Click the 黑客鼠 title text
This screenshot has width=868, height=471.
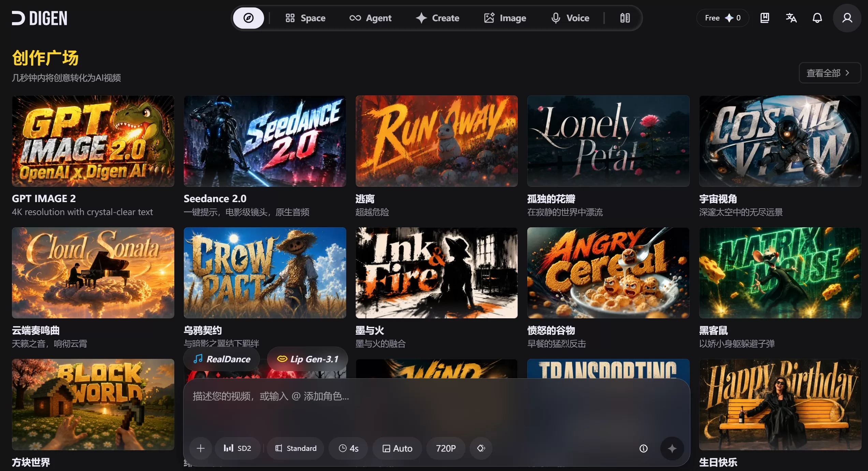[x=713, y=330]
